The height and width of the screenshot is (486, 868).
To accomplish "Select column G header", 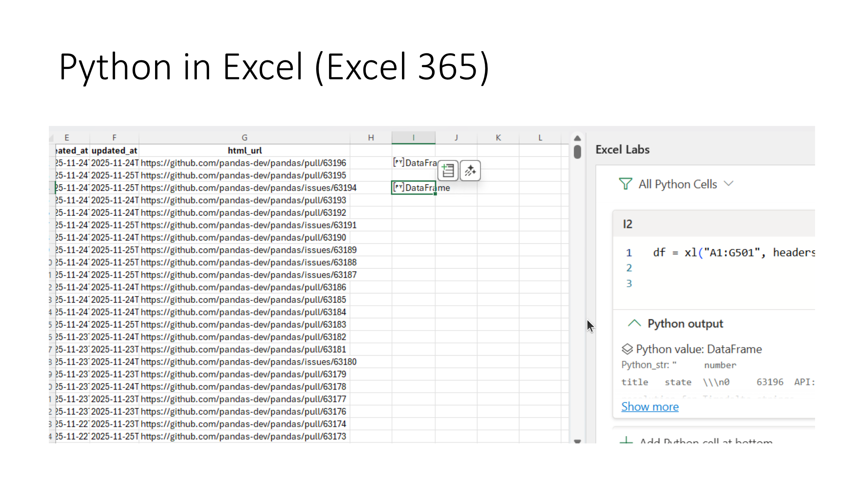I will 244,138.
